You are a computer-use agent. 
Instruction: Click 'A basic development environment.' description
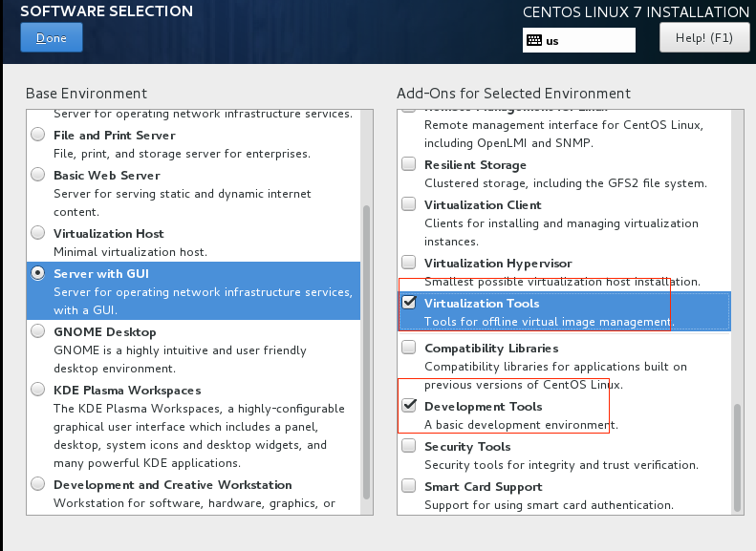521,425
